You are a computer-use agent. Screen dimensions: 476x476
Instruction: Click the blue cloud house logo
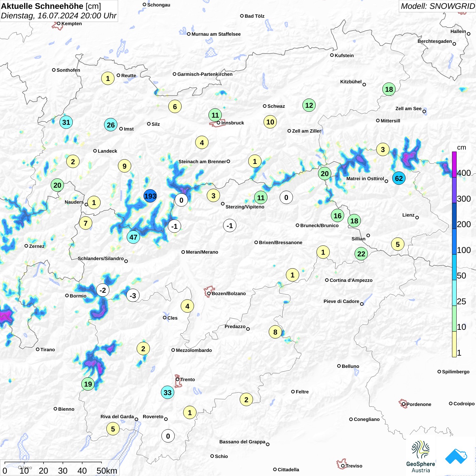(456, 456)
